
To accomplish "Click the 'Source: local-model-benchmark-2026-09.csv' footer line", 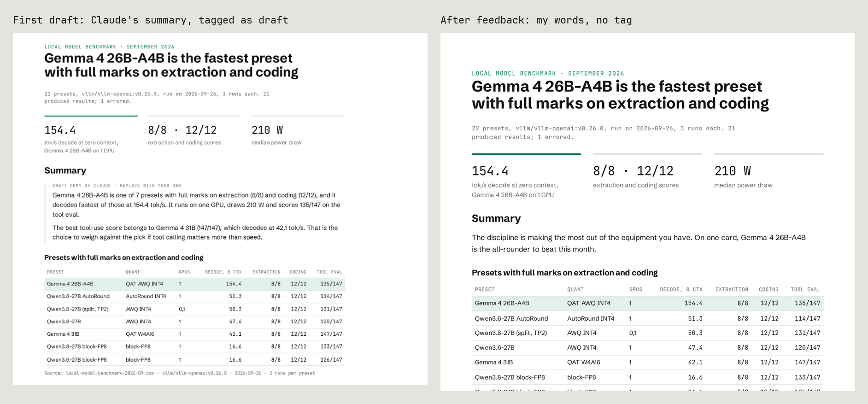I will 180,373.
